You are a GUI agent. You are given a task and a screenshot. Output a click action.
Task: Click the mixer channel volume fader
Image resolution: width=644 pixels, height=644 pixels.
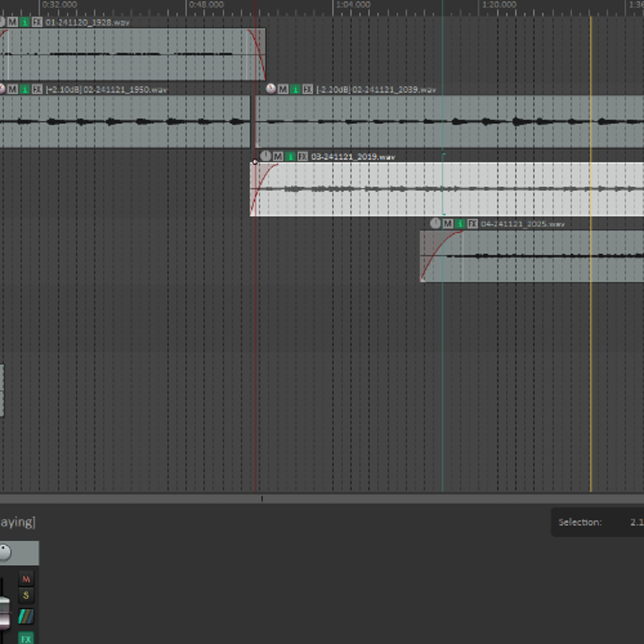pyautogui.click(x=4, y=613)
